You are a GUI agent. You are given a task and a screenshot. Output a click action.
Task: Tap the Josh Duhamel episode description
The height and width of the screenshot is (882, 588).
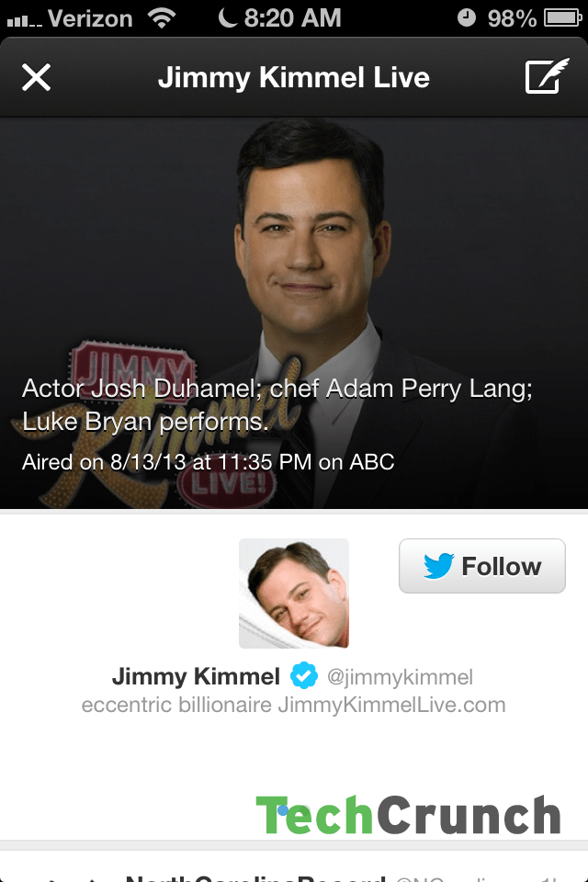[x=277, y=405]
